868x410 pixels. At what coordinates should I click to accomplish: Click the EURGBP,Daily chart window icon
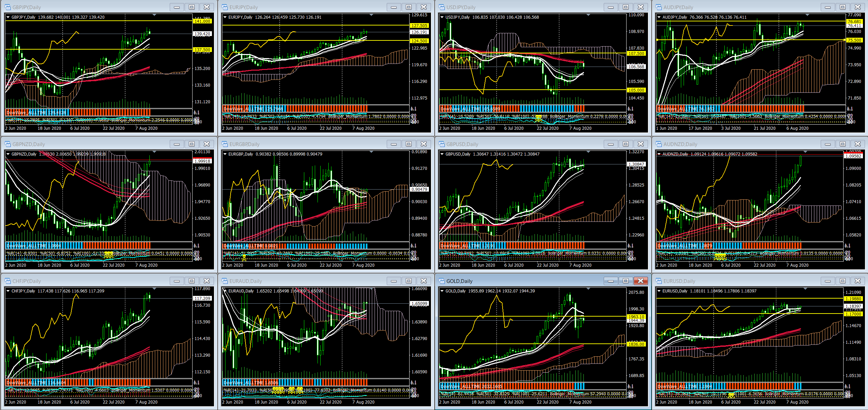tap(225, 144)
